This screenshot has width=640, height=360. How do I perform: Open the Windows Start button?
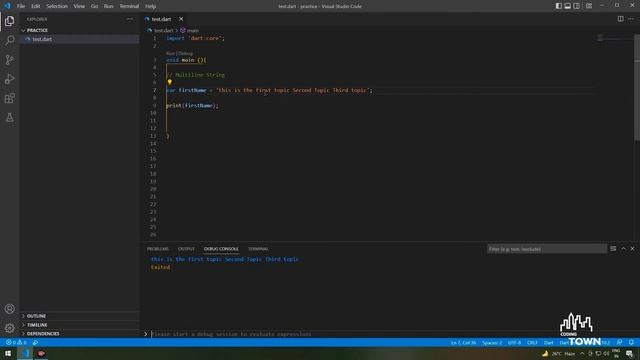8,353
